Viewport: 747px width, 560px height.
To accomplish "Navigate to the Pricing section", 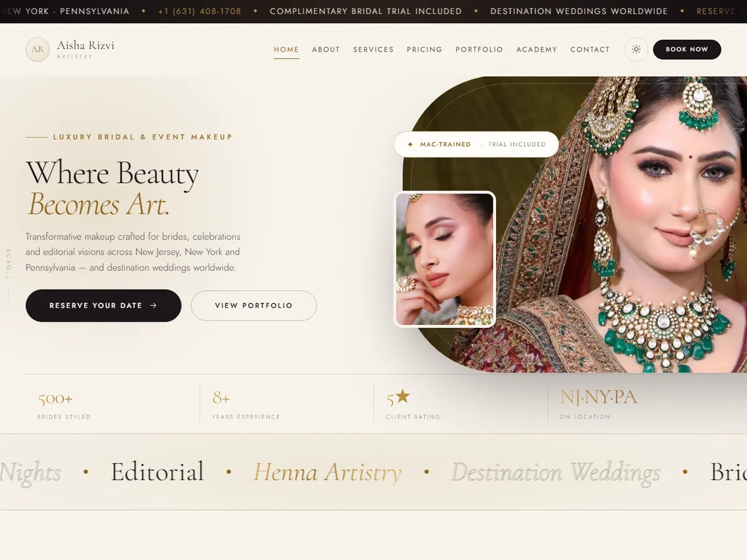I will coord(425,50).
